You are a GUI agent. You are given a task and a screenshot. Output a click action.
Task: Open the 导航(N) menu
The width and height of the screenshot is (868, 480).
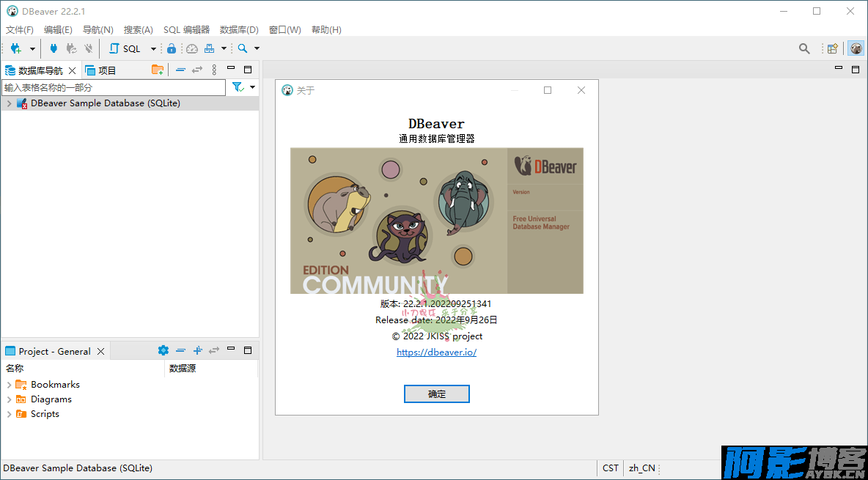(98, 30)
